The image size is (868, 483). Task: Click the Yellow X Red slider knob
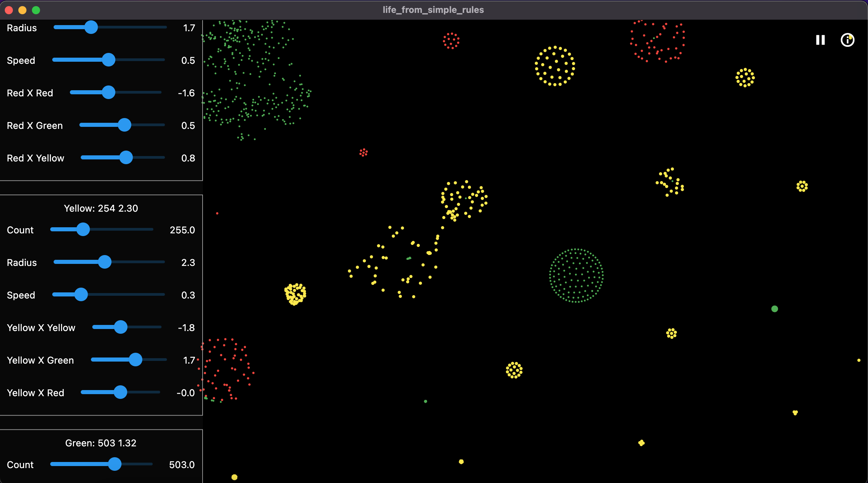pos(120,392)
